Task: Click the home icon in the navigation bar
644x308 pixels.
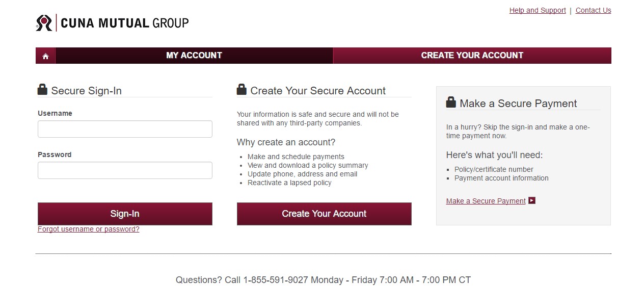Action: [45, 55]
